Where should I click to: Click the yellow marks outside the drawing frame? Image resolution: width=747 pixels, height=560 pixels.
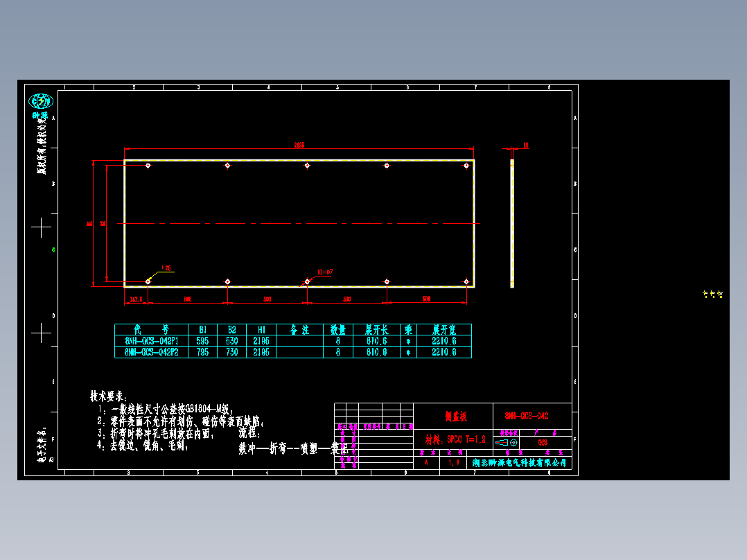click(712, 295)
